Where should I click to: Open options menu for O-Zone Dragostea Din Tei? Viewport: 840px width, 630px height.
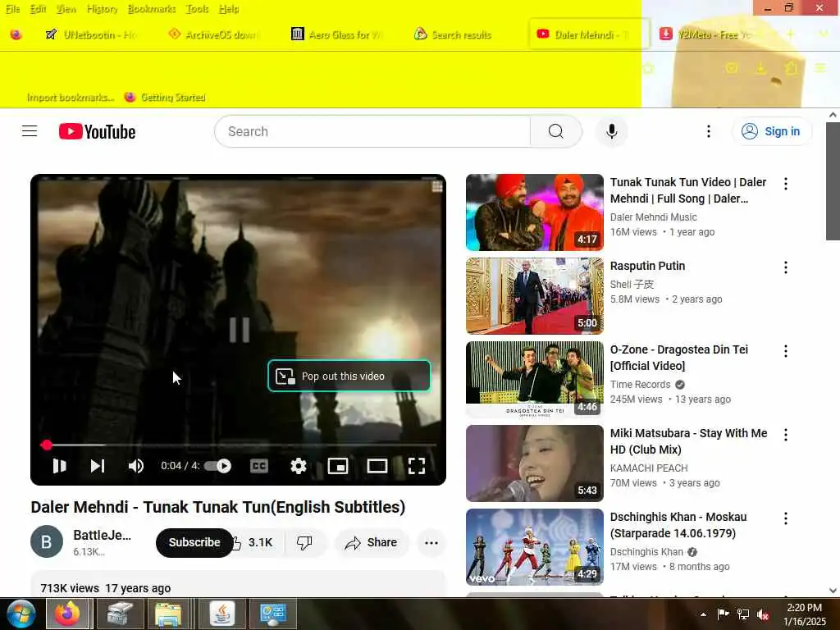tap(785, 351)
